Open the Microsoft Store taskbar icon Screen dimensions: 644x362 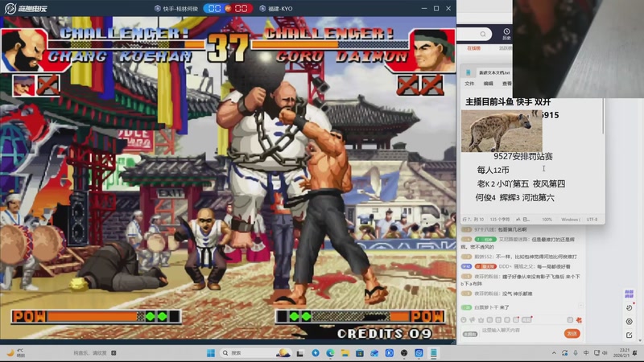[360, 353]
